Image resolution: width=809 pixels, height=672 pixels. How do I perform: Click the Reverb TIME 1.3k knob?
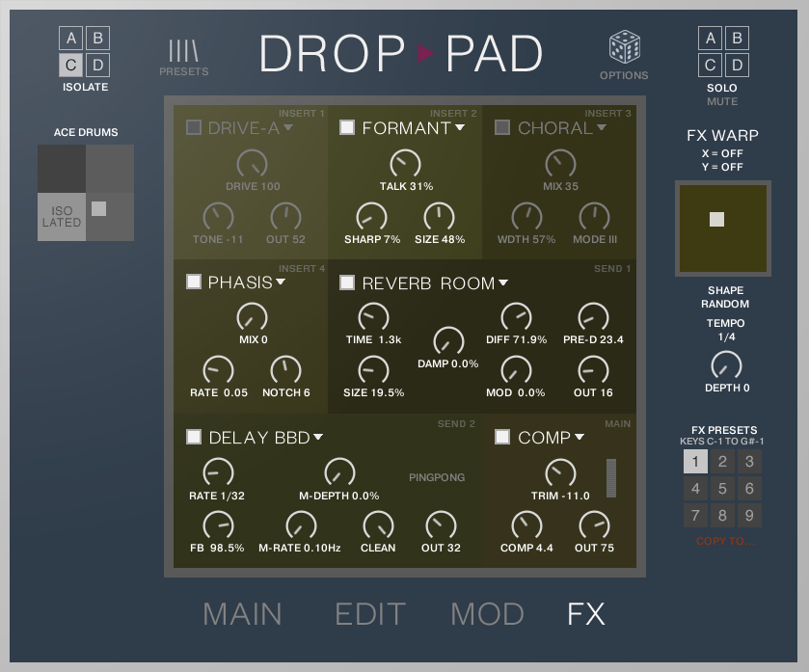(x=373, y=317)
